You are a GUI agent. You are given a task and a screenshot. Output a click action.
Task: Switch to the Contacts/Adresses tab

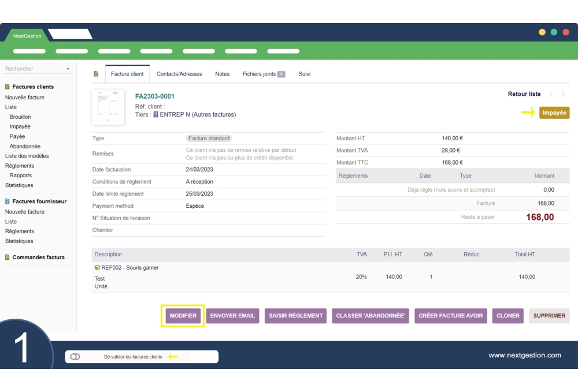179,74
